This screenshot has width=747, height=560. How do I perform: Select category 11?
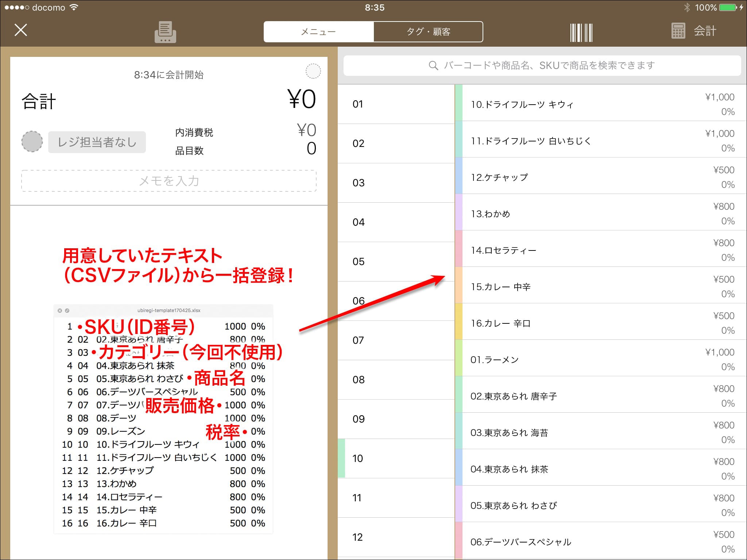[396, 498]
